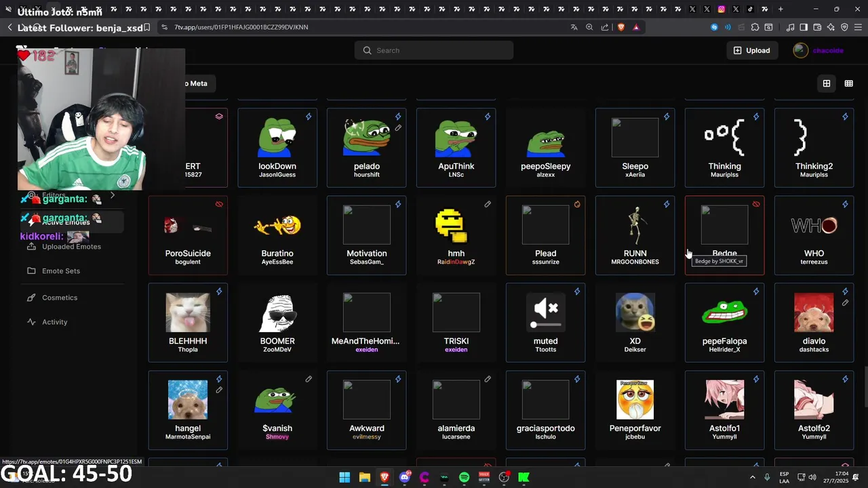Open the Buratino emote thumbnail

click(277, 225)
